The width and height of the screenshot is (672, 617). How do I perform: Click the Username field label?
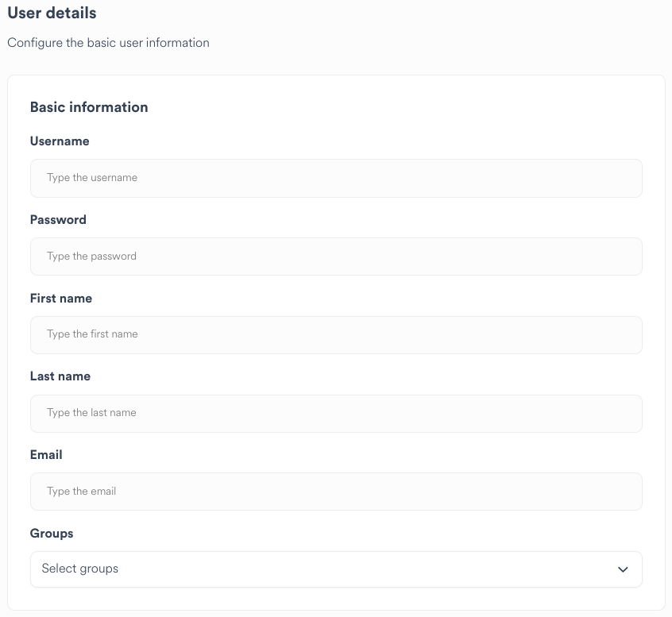[x=60, y=141]
